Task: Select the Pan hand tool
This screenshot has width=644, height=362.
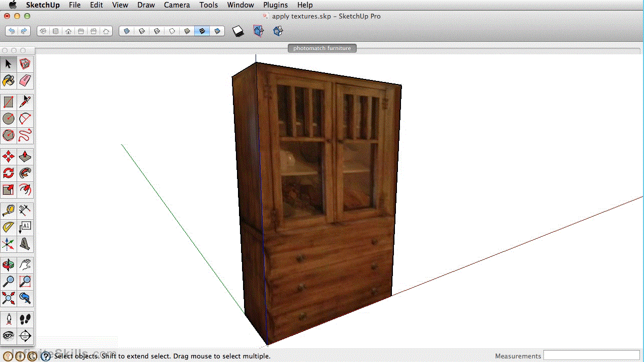Action: pos(25,265)
